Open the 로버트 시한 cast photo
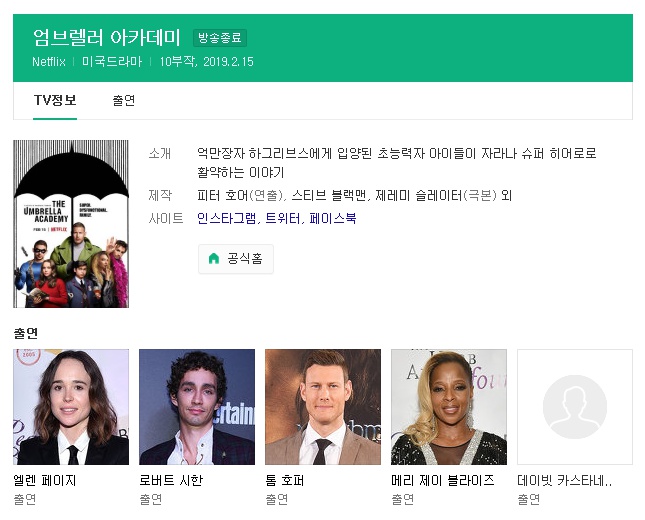This screenshot has width=645, height=520. (x=197, y=407)
